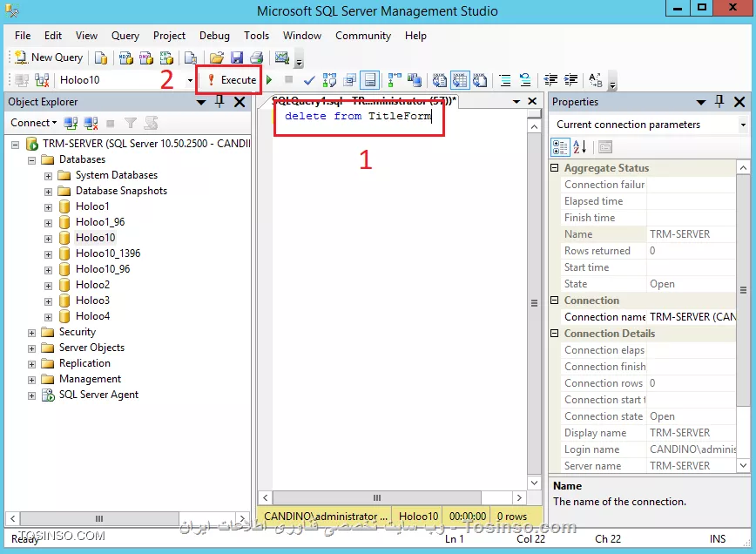This screenshot has width=756, height=554.
Task: Uncomment the selected lines
Action: coord(525,80)
